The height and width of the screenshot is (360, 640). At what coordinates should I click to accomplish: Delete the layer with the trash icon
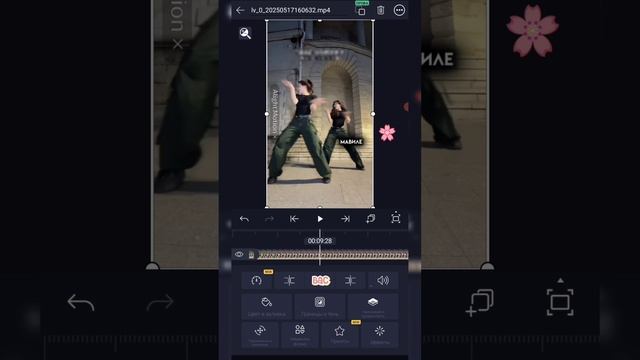pos(380,10)
